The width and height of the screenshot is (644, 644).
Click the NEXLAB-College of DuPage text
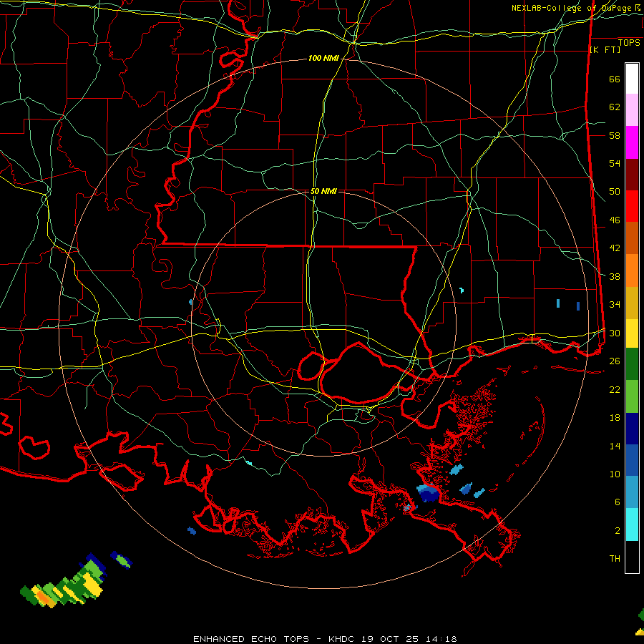(571, 8)
